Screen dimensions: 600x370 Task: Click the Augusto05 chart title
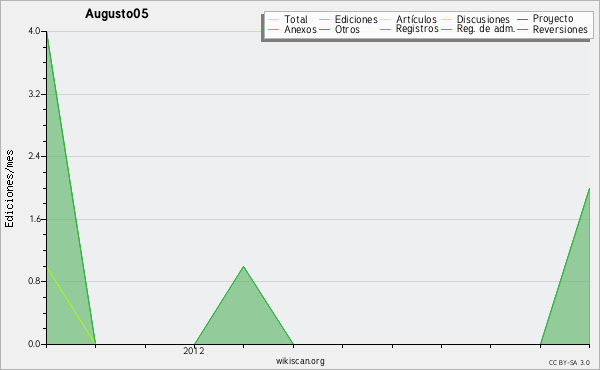coord(117,14)
